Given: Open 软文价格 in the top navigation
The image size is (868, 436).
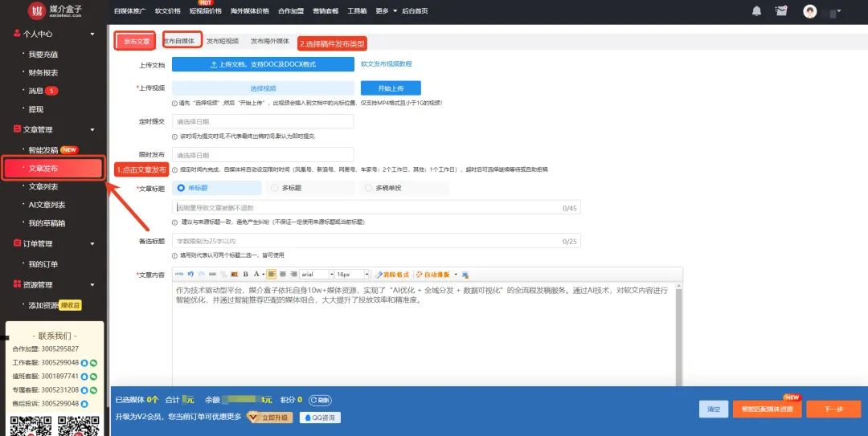Looking at the screenshot, I should click(x=167, y=11).
